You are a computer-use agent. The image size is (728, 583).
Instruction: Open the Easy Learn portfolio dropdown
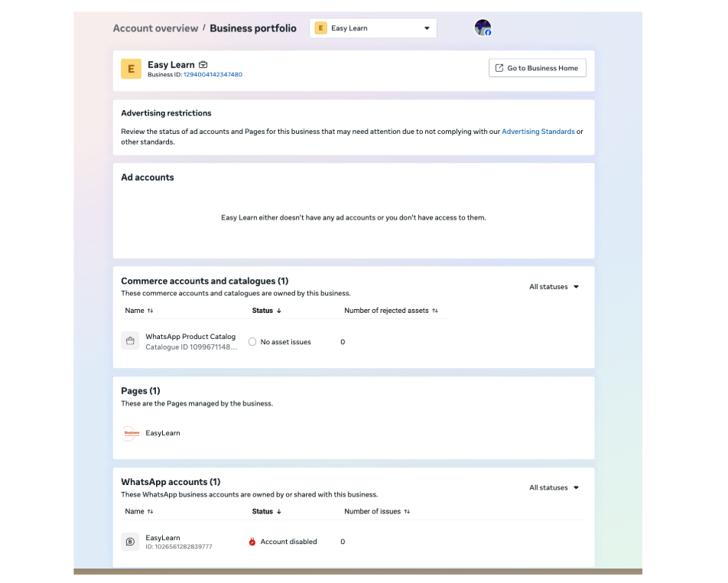point(373,28)
